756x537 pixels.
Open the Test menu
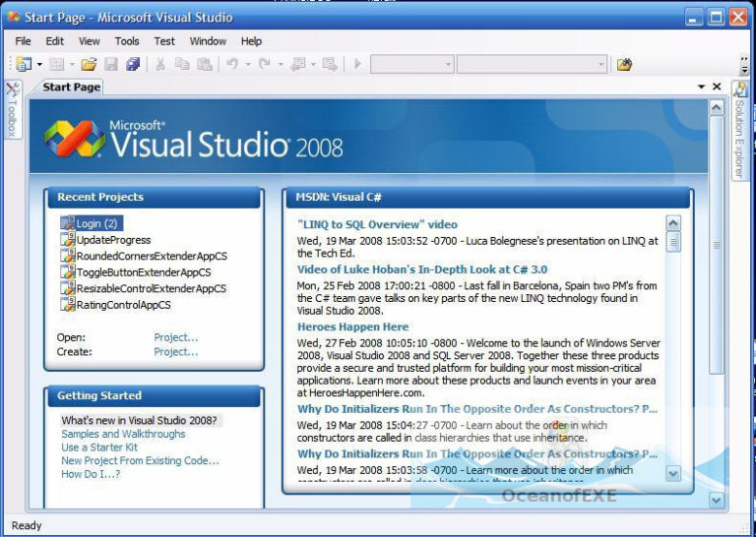coord(164,41)
